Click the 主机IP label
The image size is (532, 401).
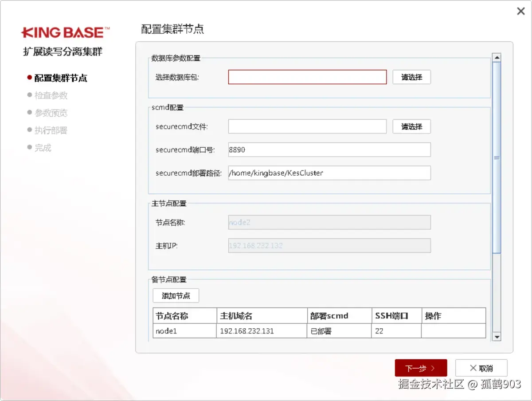click(166, 245)
